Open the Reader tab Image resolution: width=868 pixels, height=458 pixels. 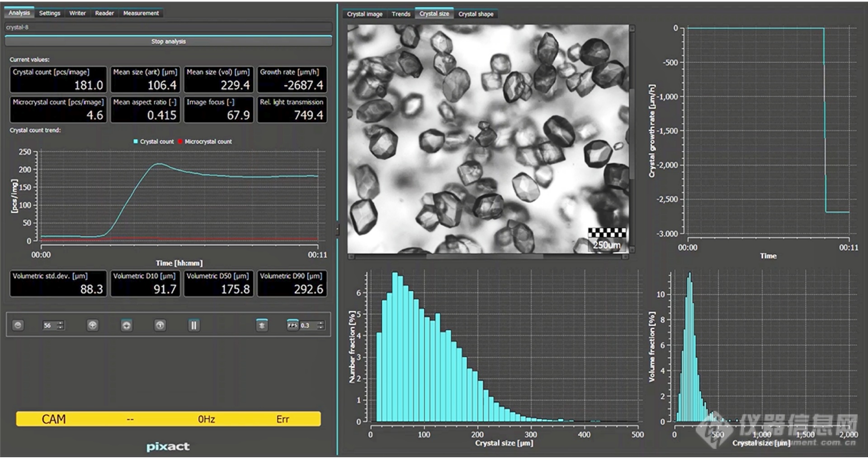(104, 13)
